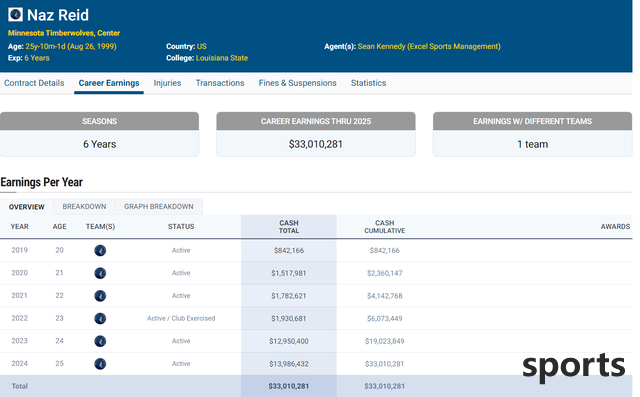640x397 pixels.
Task: Click the team logo in the 2021 row
Action: (100, 296)
